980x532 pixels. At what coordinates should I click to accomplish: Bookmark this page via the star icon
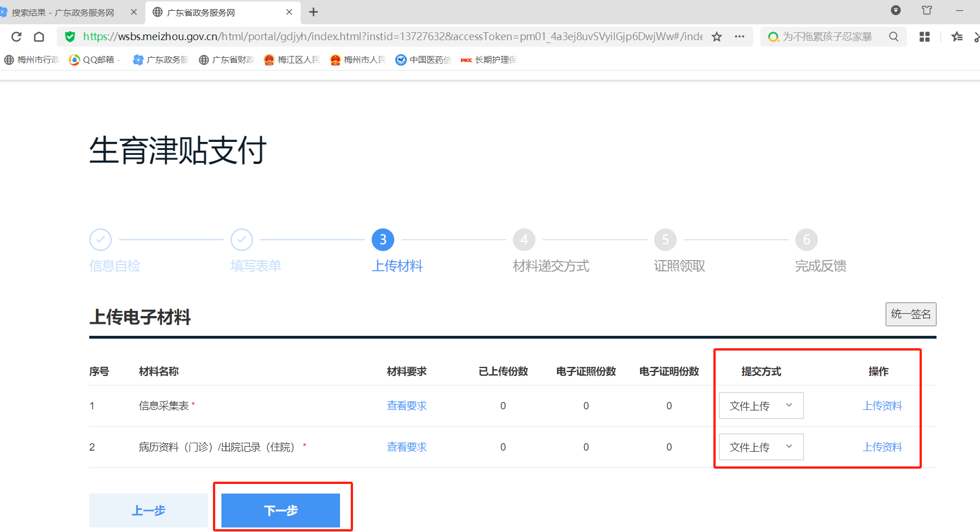[716, 36]
